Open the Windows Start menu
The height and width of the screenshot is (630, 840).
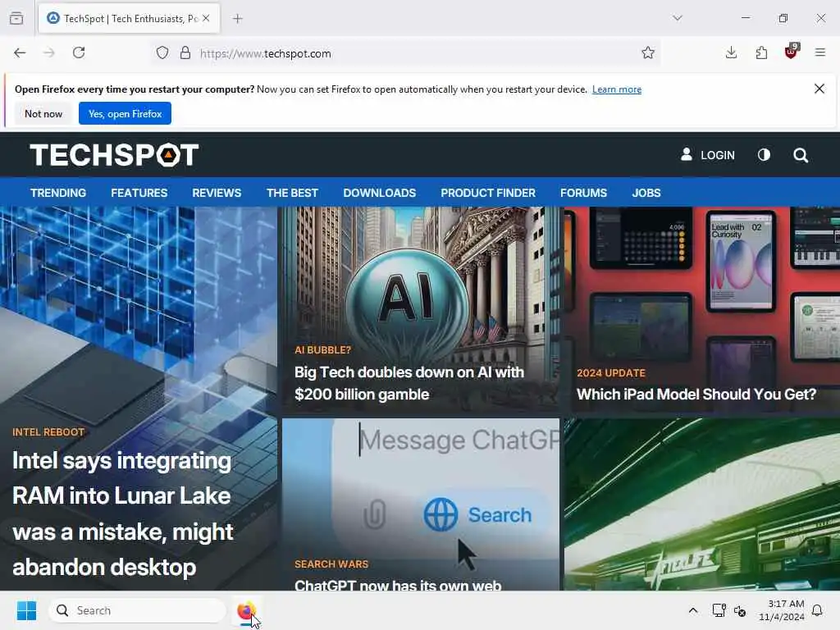coord(26,610)
